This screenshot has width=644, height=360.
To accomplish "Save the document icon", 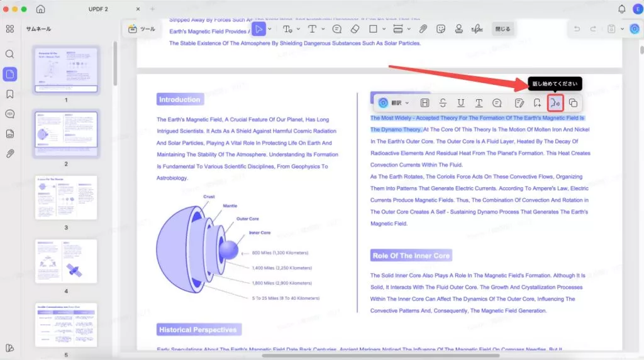I will (x=611, y=29).
